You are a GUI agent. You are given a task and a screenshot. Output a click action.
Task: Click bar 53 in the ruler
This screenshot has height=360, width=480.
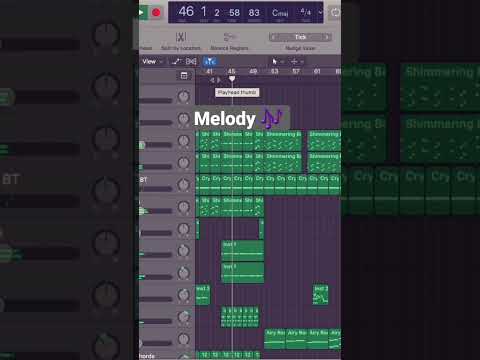click(274, 71)
